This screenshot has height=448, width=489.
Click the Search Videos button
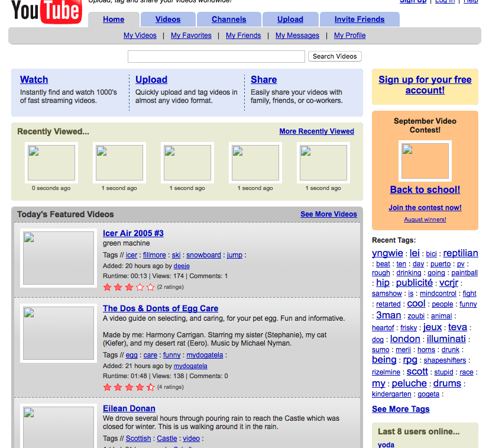(335, 56)
